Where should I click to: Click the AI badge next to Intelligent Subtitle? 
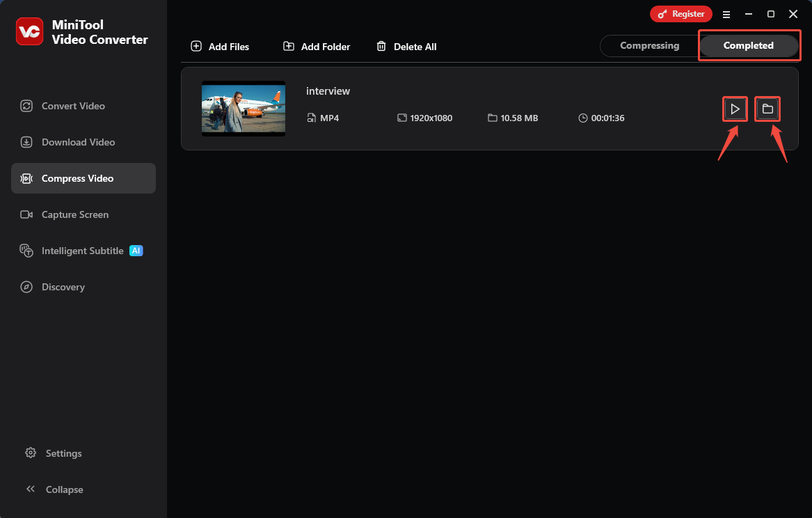tap(136, 251)
